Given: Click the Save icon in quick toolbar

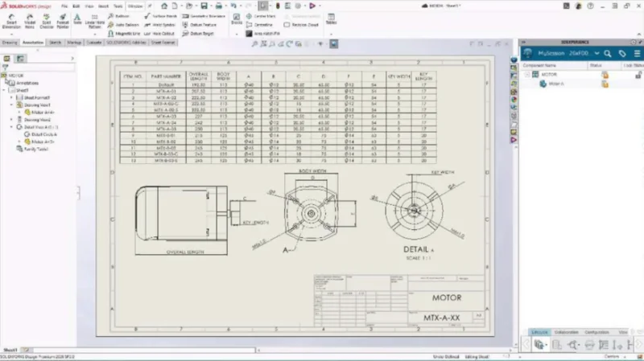Looking at the screenshot, I should pos(204,6).
